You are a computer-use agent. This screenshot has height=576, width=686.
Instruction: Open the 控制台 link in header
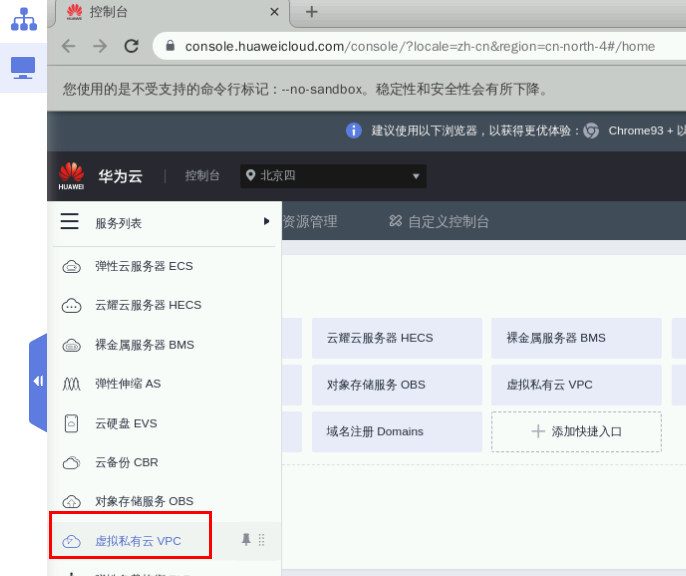pos(202,176)
